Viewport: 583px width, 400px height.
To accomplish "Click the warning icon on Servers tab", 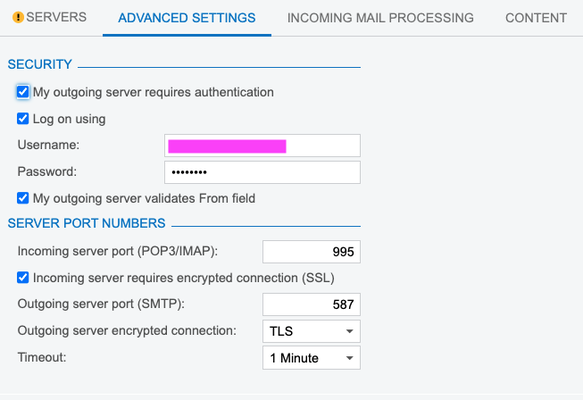I will pos(18,17).
